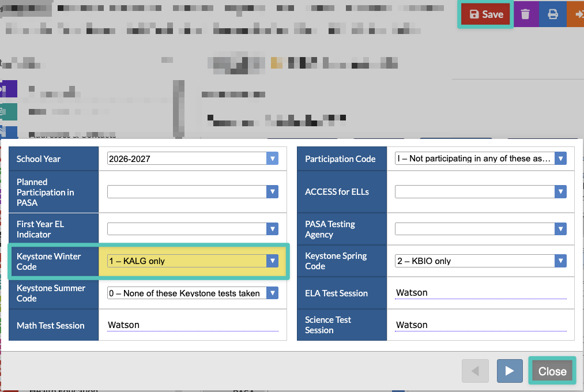This screenshot has height=392, width=584.
Task: Click the Science Test Session field
Action: [x=480, y=325]
